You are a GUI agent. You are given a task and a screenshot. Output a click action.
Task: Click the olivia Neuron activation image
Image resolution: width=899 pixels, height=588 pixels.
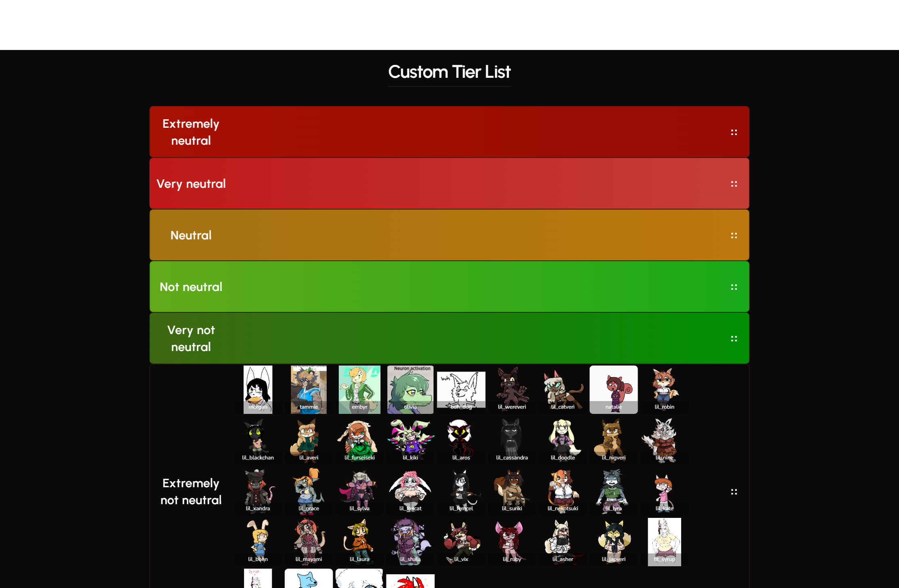point(411,390)
